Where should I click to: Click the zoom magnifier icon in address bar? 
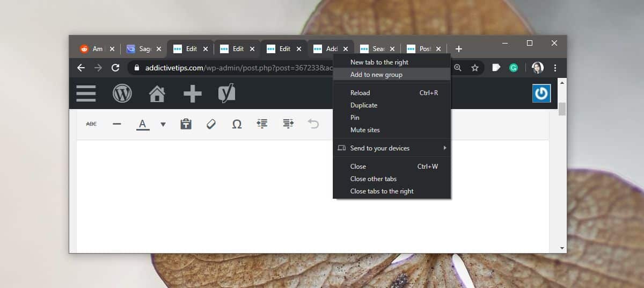pos(458,68)
